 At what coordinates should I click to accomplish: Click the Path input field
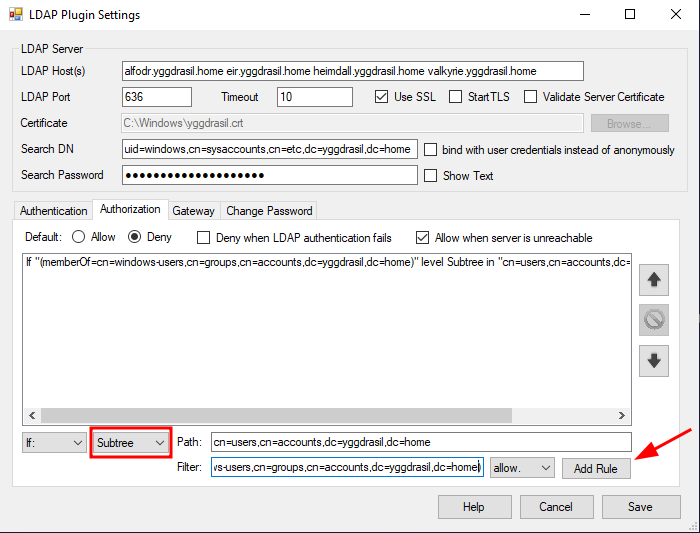click(421, 442)
